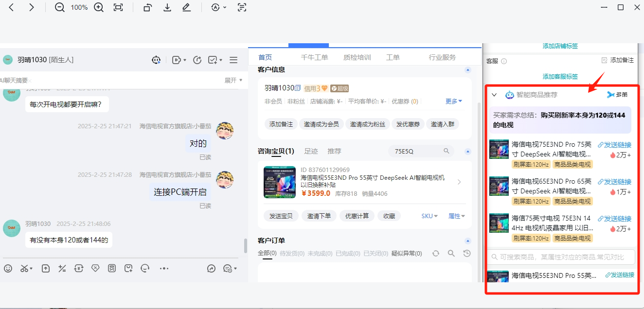Click the 可搜索商品 search field
Viewport: 644px width, 309px height.
click(x=562, y=257)
